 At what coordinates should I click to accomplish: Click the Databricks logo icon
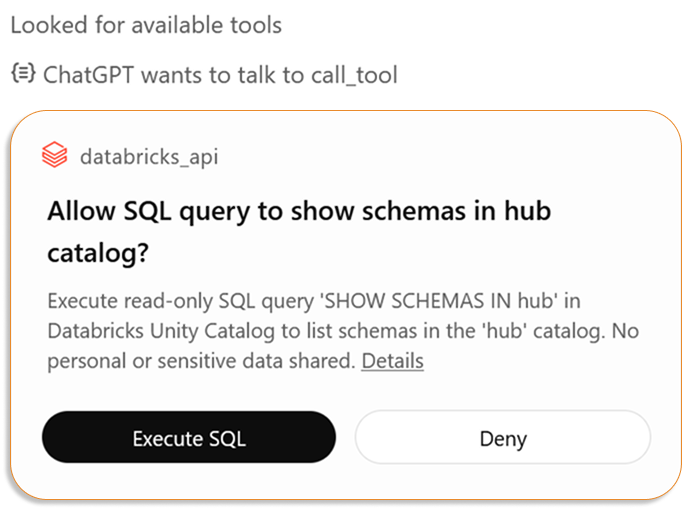pos(54,156)
